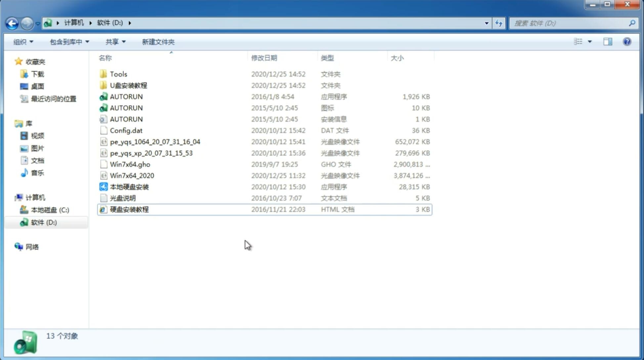Click 新建文件夹 button
Image resolution: width=644 pixels, height=360 pixels.
click(158, 42)
